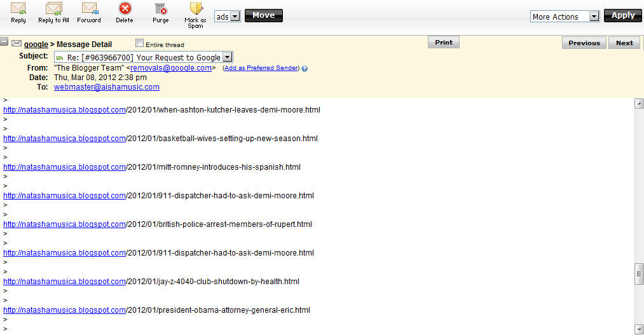
Task: Go to the Previous message
Action: [584, 43]
